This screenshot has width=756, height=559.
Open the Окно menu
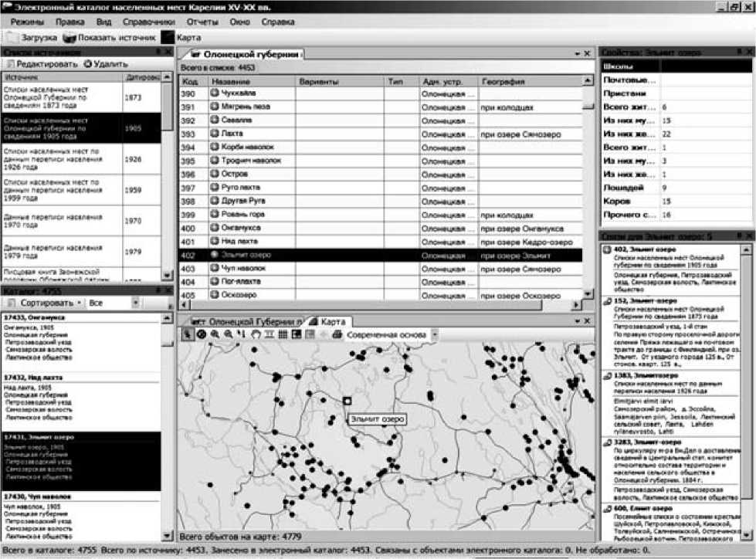239,22
